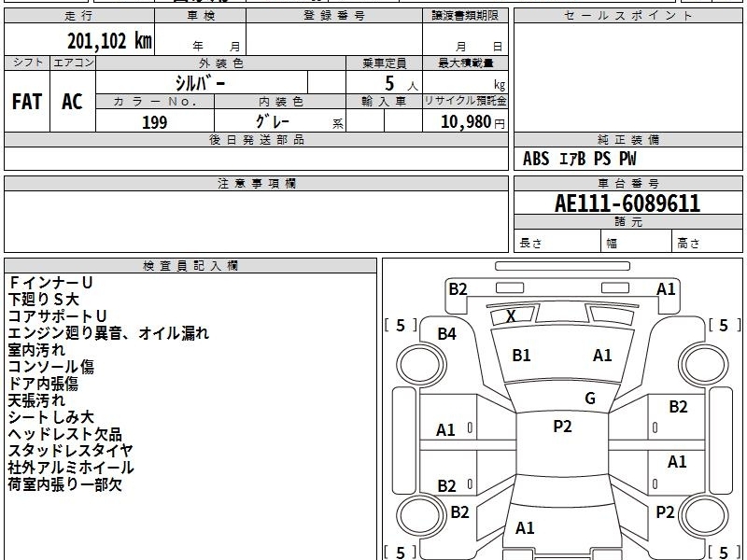Click the 輸入車 header
The height and width of the screenshot is (560, 747).
point(384,102)
